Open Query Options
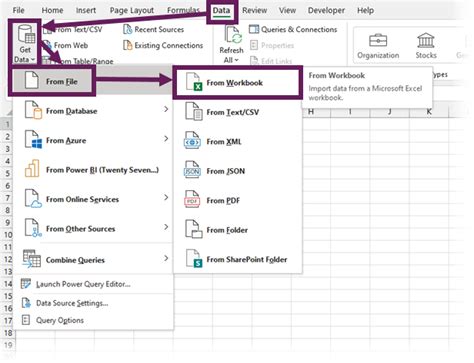 (60, 321)
